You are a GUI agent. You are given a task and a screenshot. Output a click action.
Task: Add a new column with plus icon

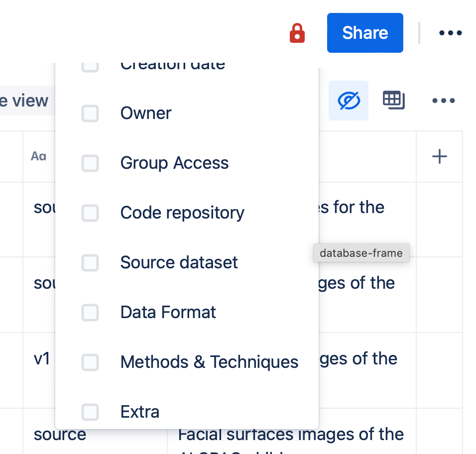[439, 157]
